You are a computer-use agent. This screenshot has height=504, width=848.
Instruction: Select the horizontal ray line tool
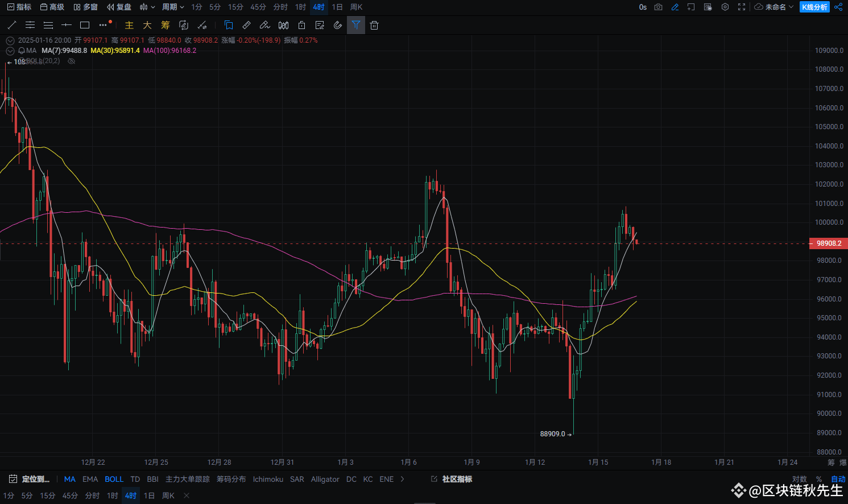(x=67, y=25)
